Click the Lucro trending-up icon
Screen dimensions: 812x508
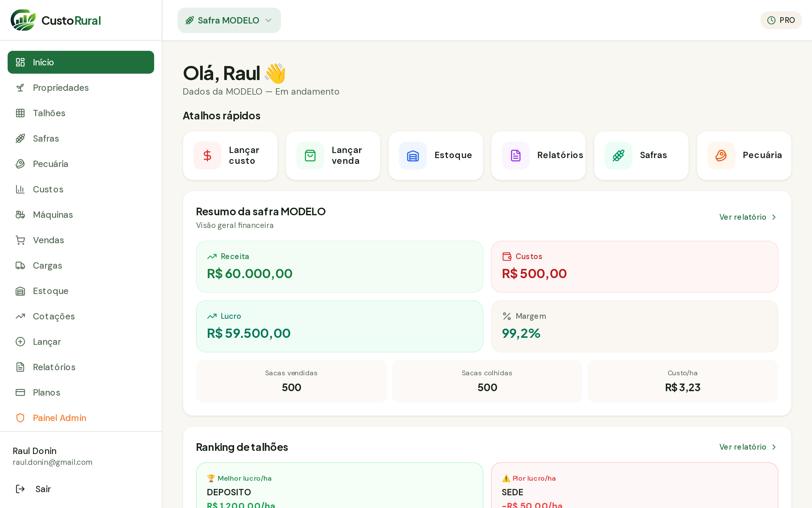[212, 316]
